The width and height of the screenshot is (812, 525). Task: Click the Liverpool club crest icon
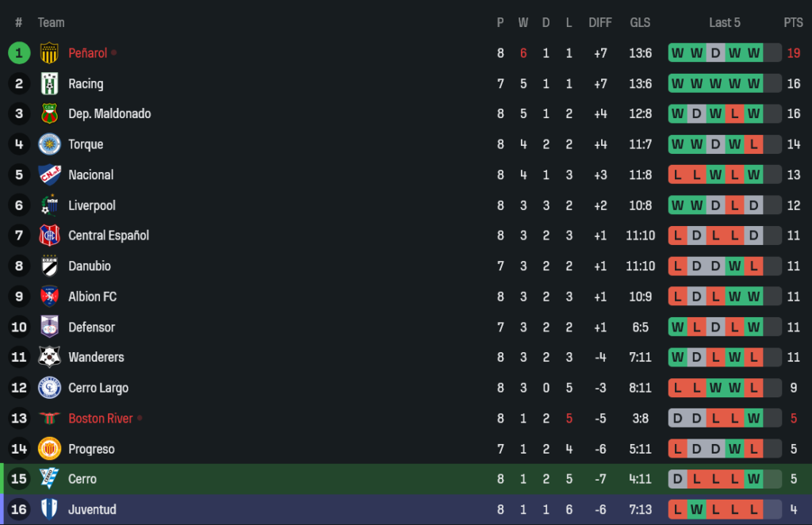(49, 205)
